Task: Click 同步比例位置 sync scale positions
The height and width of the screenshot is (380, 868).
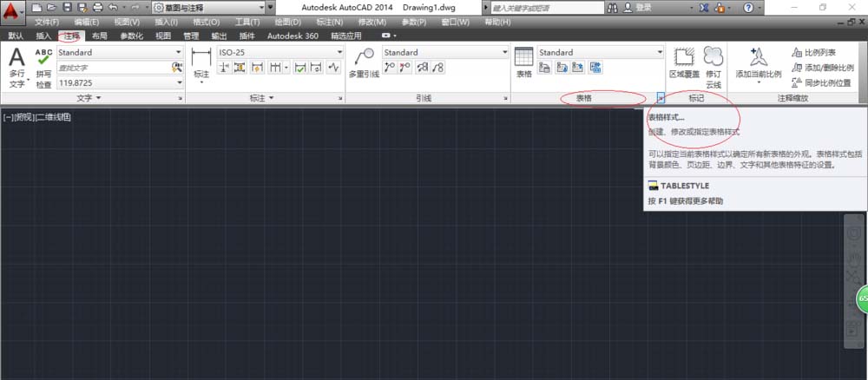Action: click(821, 82)
